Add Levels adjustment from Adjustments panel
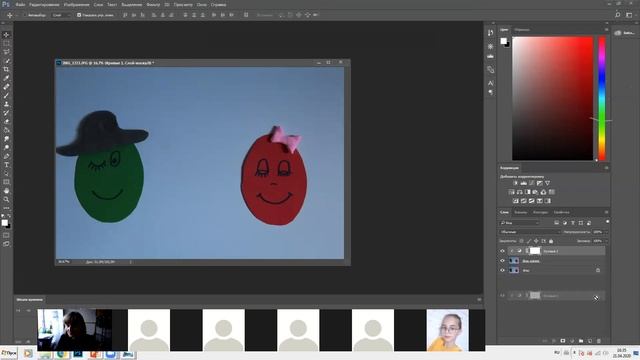Screen dimensions: 640x360 point(523,183)
